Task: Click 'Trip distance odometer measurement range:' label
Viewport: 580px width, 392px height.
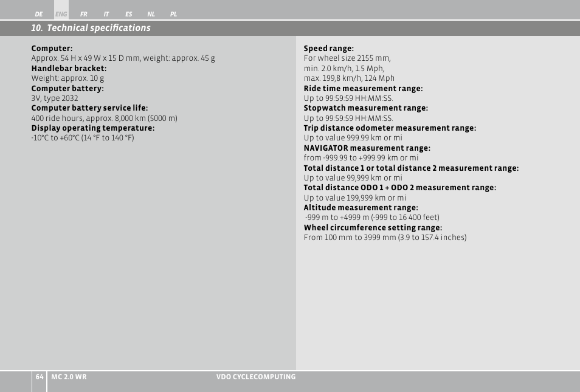Action: click(x=390, y=128)
